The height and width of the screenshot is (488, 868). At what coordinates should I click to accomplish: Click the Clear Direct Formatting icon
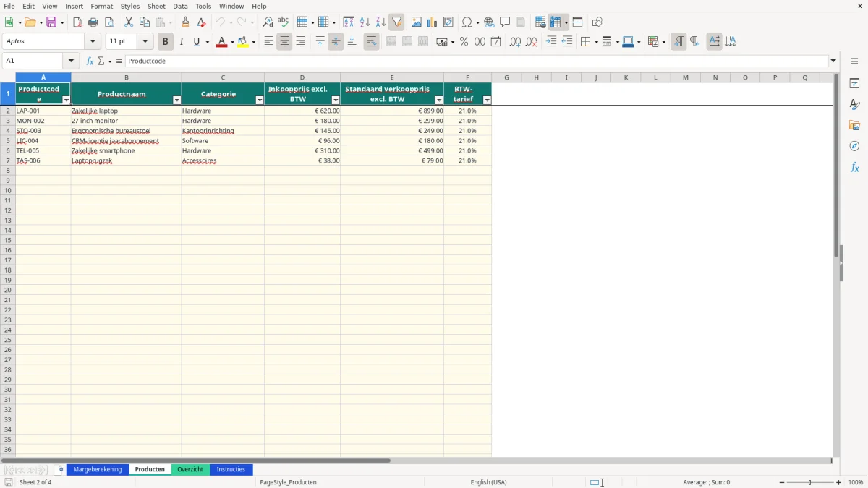(x=202, y=22)
